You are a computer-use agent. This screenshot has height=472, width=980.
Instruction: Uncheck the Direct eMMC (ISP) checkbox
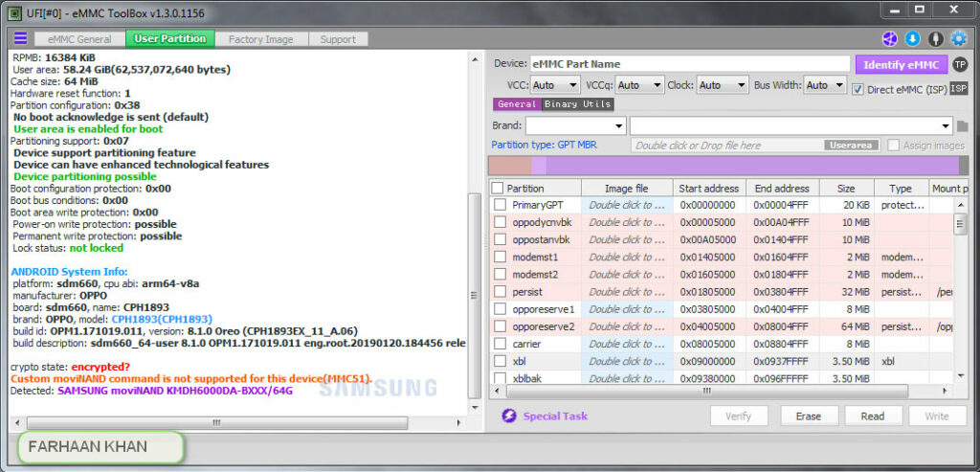(x=858, y=89)
